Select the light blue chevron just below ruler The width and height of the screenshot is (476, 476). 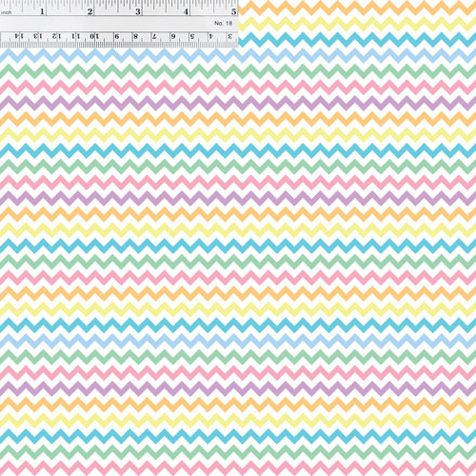(238, 55)
